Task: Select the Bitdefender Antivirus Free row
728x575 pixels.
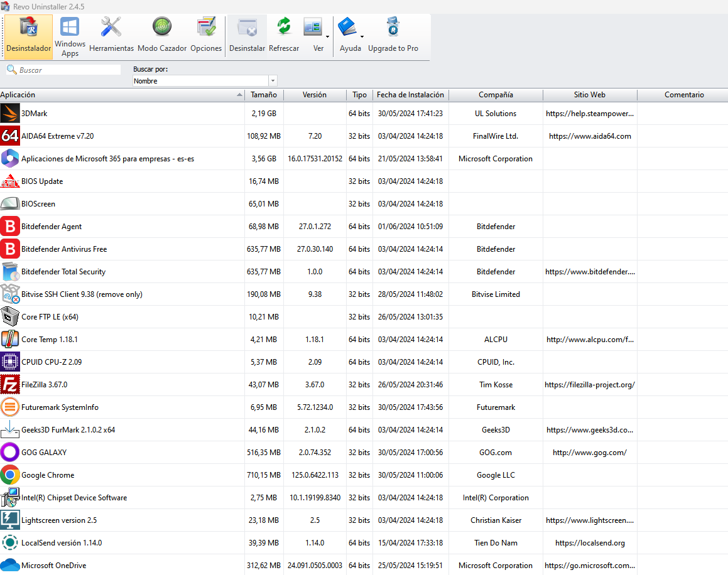Action: (x=364, y=249)
